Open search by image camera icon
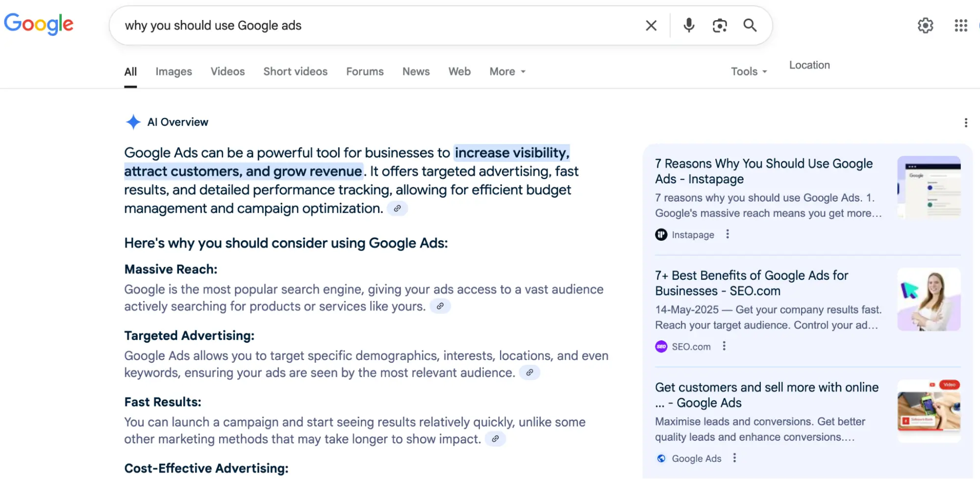This screenshot has width=980, height=479. coord(719,25)
